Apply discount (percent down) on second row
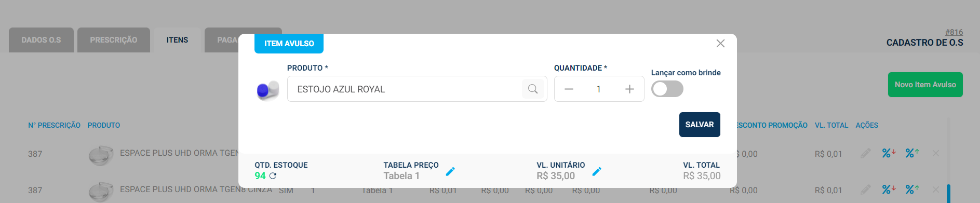Screen dimensions: 980x203 coord(889,190)
